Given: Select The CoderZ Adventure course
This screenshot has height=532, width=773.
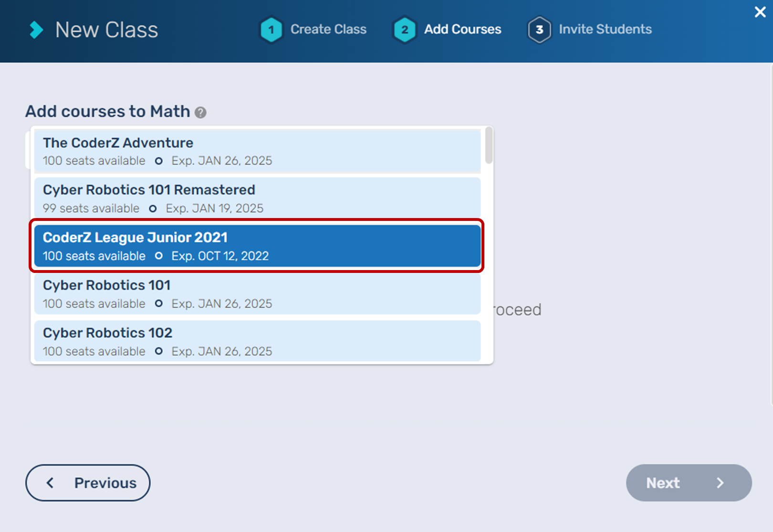Looking at the screenshot, I should [x=257, y=151].
